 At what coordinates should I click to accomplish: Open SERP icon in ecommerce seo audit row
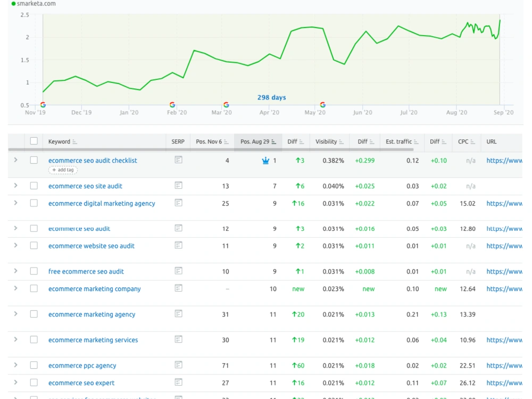(178, 228)
